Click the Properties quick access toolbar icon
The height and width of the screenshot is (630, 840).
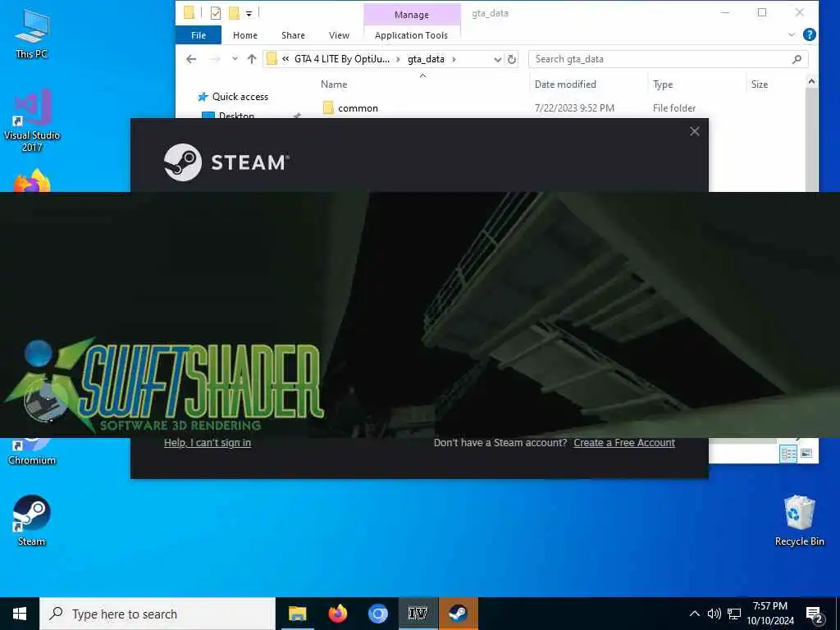point(216,13)
